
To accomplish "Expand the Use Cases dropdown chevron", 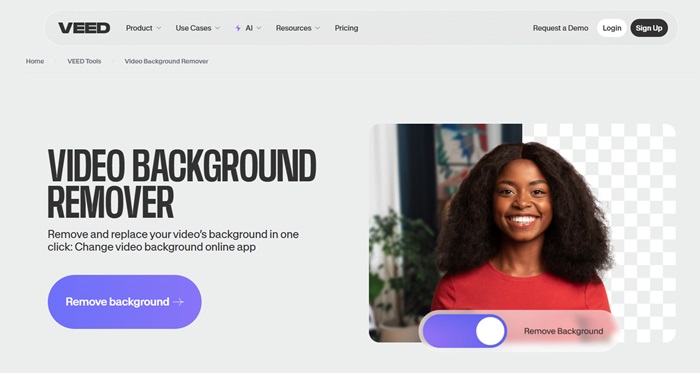I will click(x=217, y=28).
